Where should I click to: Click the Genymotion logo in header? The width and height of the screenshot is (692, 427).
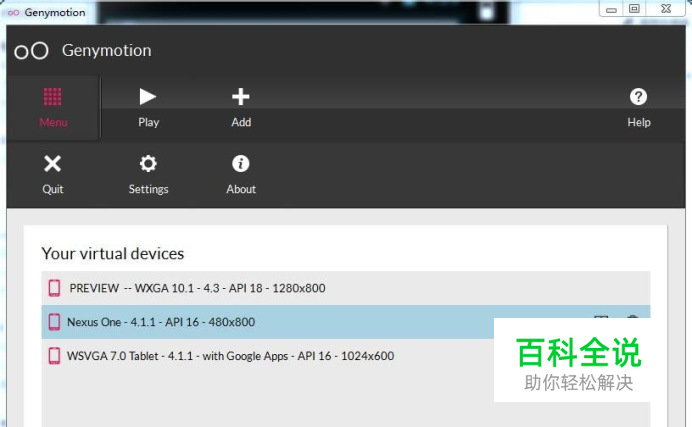31,51
